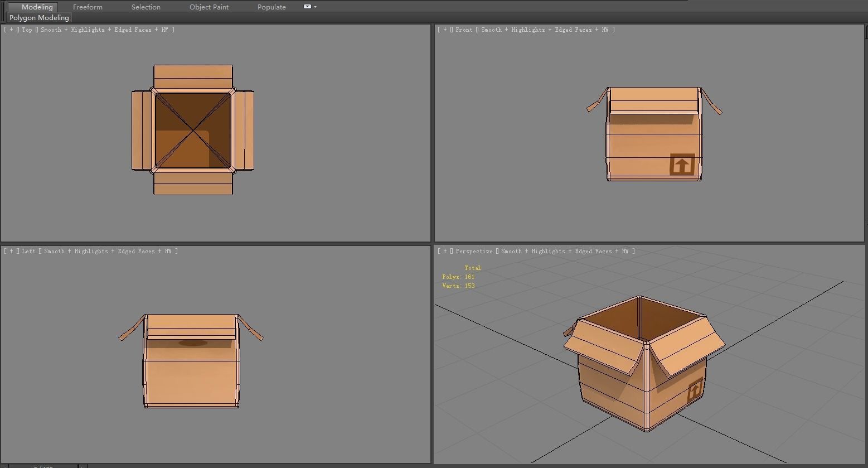
Task: Click the 'Polys: 161' statistic
Action: point(458,277)
